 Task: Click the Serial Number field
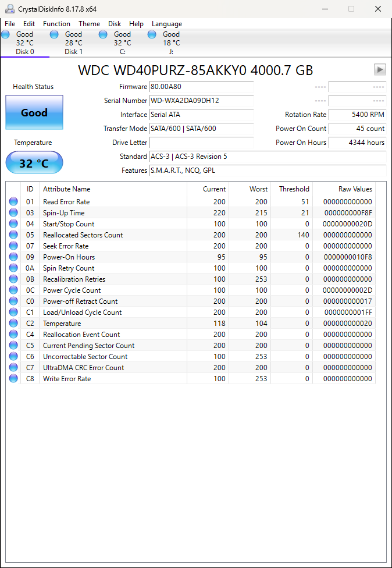(202, 101)
